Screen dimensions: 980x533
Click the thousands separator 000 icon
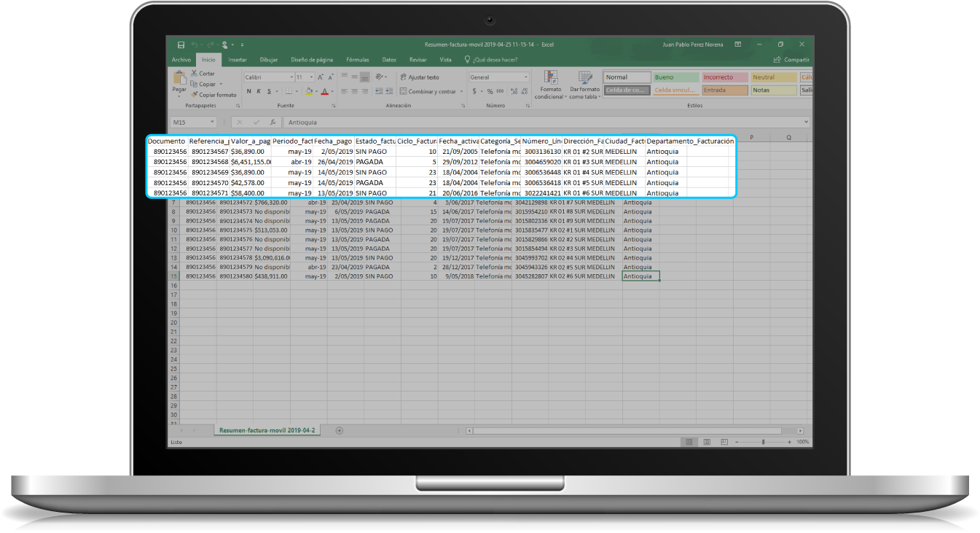(501, 91)
